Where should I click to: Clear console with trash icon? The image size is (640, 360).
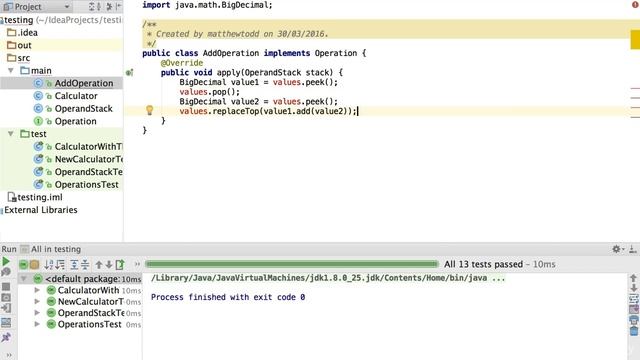click(633, 331)
